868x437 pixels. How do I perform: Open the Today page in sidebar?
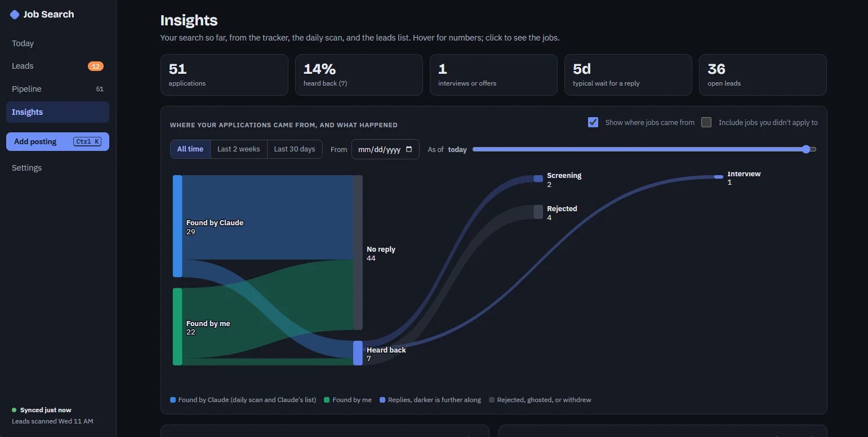pyautogui.click(x=57, y=43)
